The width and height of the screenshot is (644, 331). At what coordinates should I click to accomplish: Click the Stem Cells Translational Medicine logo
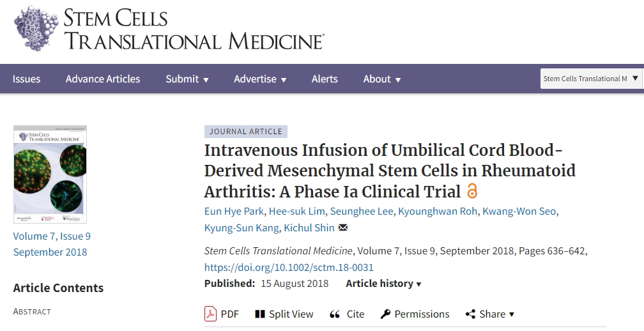169,29
